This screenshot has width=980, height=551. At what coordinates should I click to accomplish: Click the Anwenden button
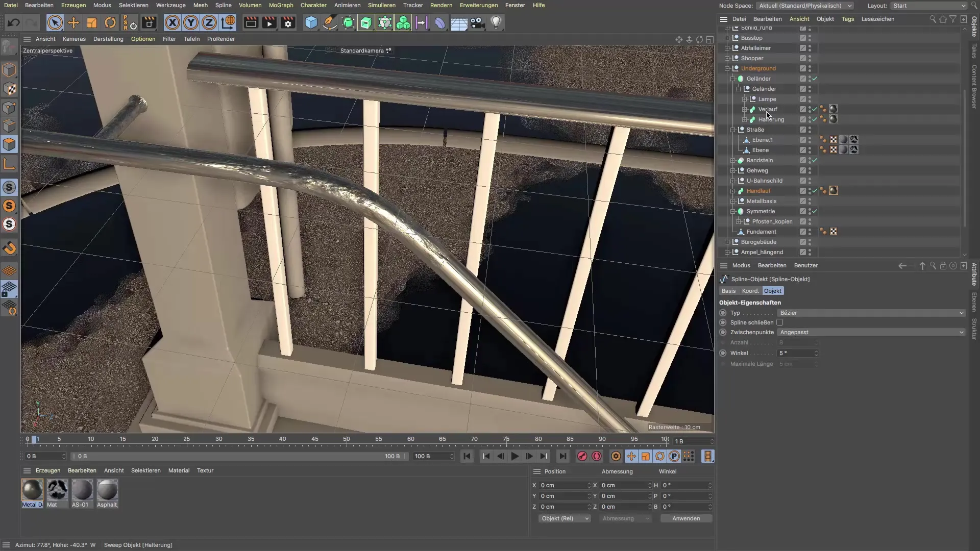686,518
